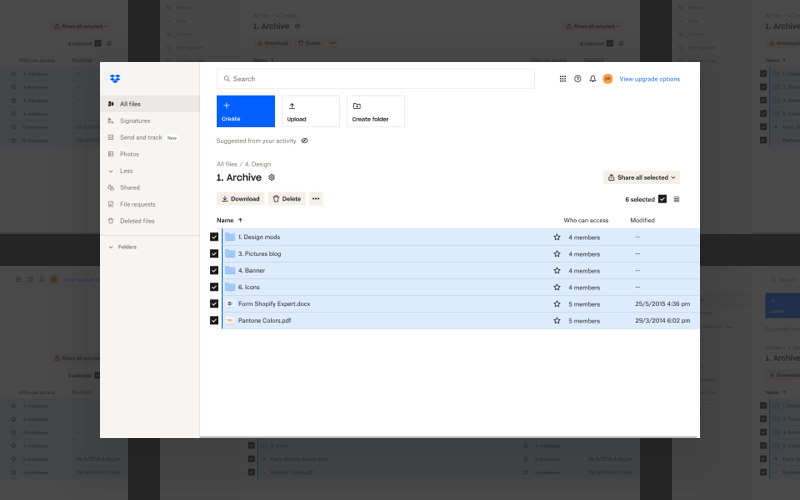Uncheck the 4. Banner checkbox

click(x=214, y=270)
